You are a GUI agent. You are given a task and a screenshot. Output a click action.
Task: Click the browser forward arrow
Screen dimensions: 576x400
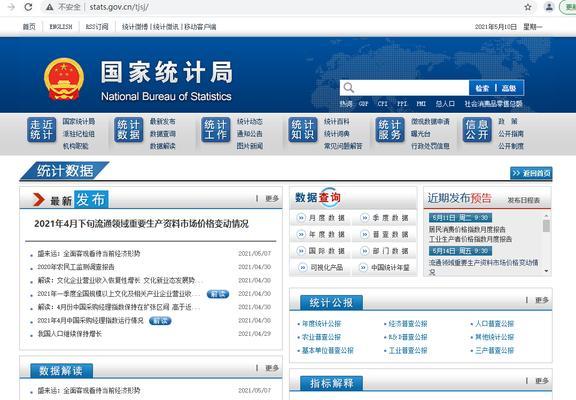tap(11, 7)
